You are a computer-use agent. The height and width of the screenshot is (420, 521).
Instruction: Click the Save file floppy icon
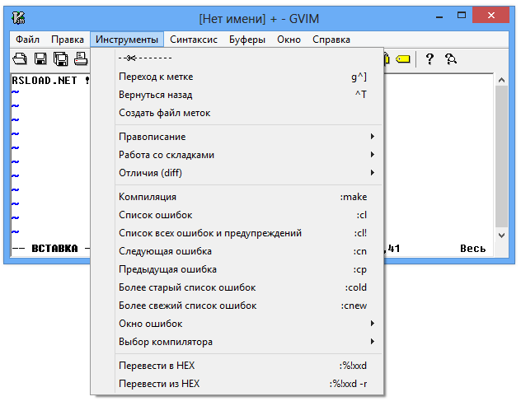click(x=40, y=59)
